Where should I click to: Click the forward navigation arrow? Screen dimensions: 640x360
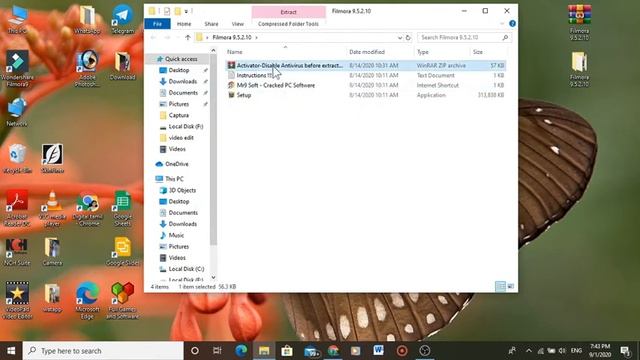click(x=167, y=38)
